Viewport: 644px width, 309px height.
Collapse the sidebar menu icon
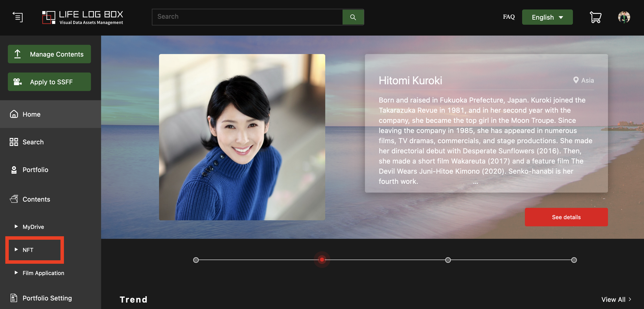[x=18, y=17]
